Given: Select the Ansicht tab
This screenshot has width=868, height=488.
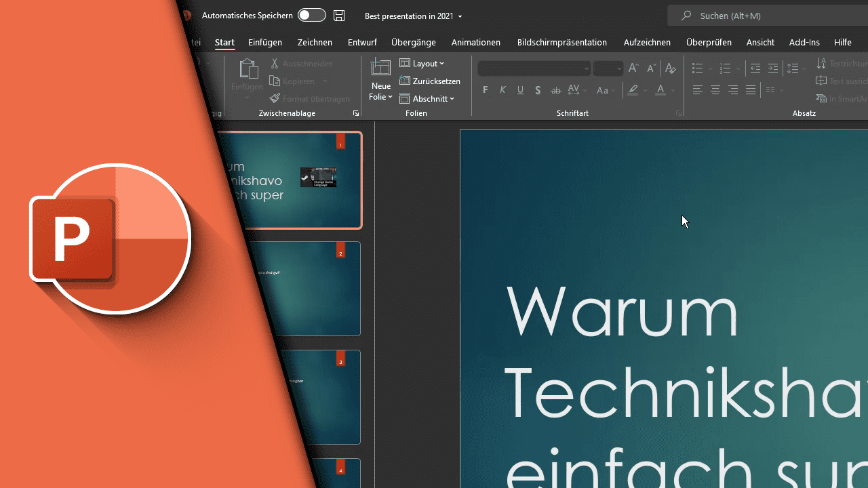Looking at the screenshot, I should tap(760, 42).
